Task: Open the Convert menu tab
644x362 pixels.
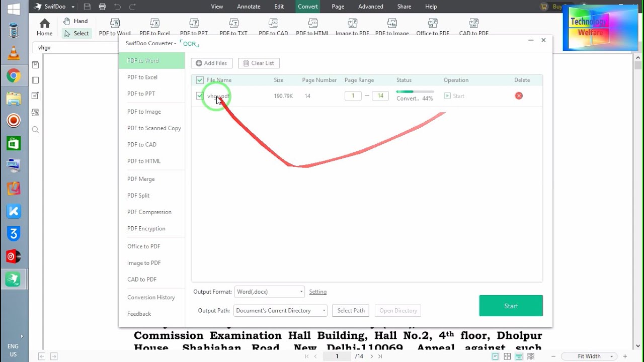Action: tap(308, 7)
